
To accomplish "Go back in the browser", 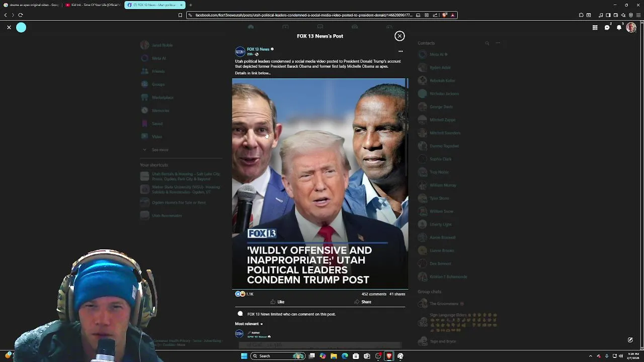I will point(6,15).
